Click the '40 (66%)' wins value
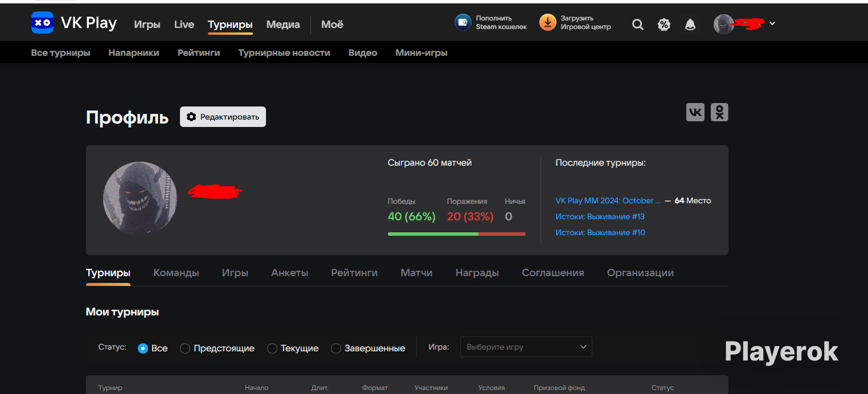This screenshot has width=868, height=394. click(411, 216)
